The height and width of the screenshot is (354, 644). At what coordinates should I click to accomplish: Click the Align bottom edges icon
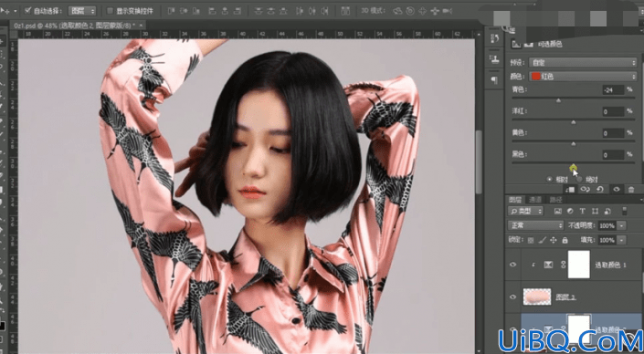coord(197,11)
